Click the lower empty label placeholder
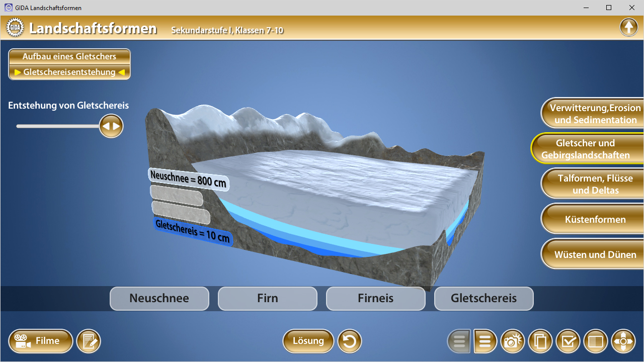 (x=181, y=212)
